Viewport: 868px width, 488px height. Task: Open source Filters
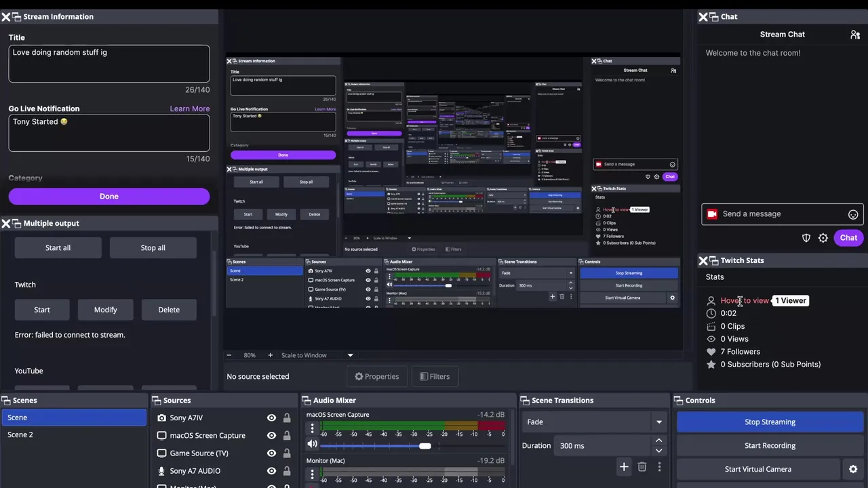435,377
